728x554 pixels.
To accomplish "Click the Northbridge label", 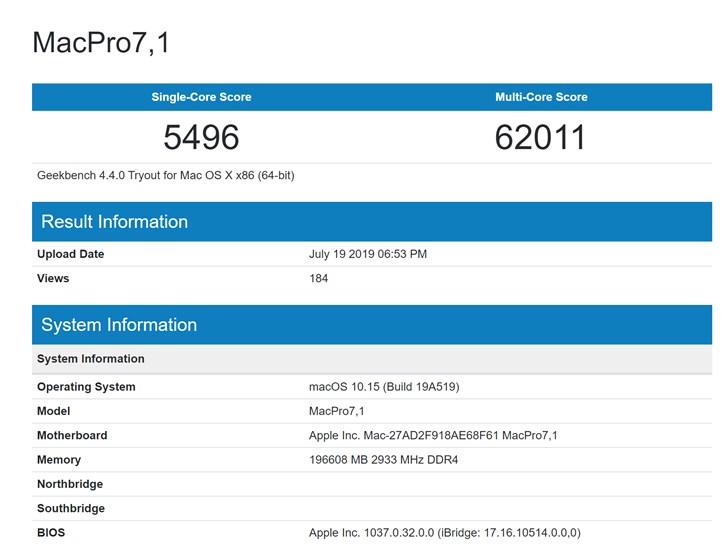I will pyautogui.click(x=70, y=484).
